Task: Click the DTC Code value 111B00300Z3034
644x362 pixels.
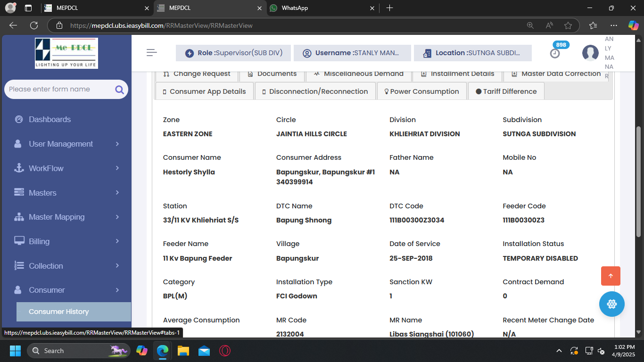Action: click(417, 220)
